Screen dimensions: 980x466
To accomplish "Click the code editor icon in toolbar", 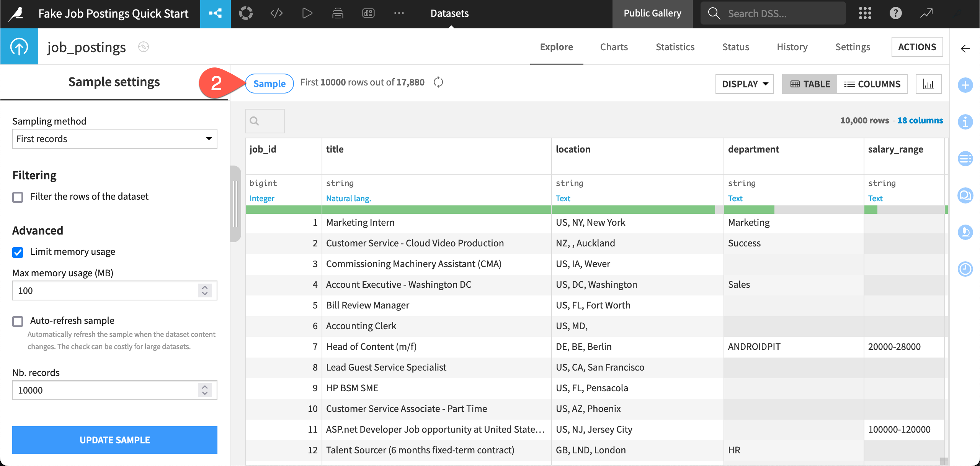I will 276,14.
